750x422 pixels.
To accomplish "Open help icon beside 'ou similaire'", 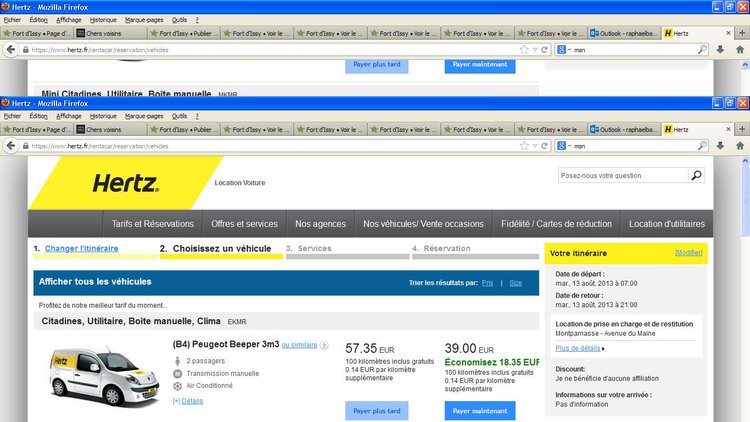I will [x=324, y=345].
